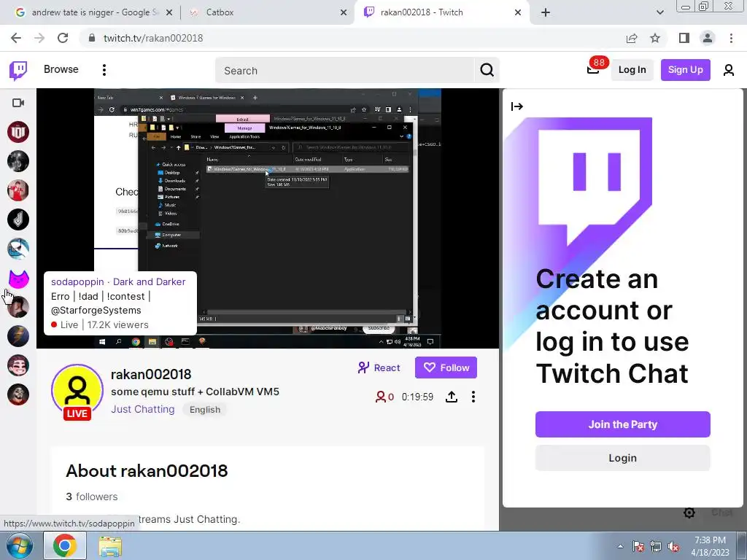Click the Sign Up button
The image size is (747, 560).
click(x=685, y=69)
